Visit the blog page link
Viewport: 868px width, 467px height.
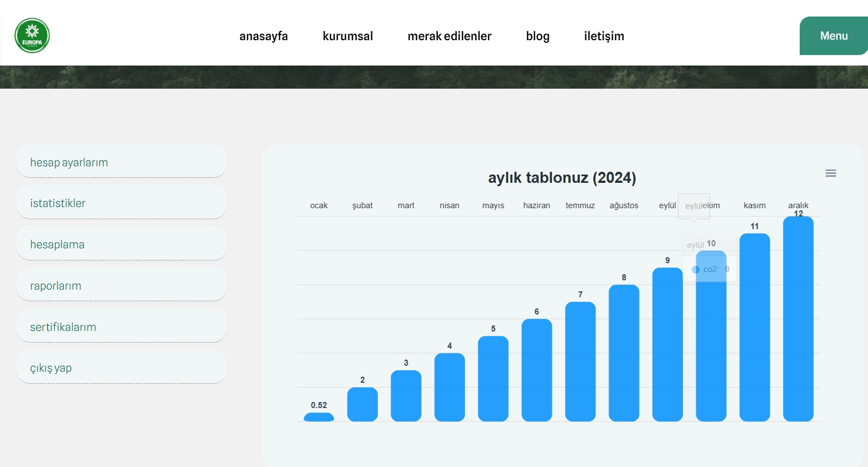point(538,36)
